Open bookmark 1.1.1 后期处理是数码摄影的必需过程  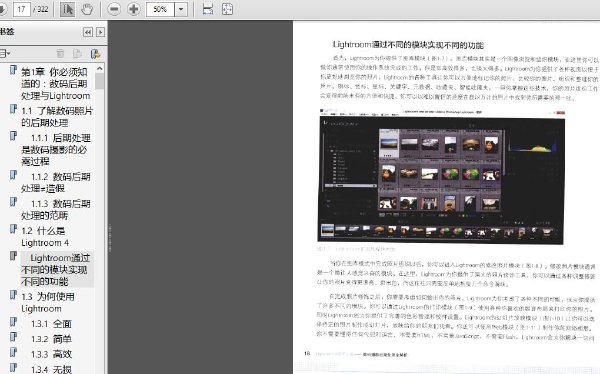pyautogui.click(x=55, y=149)
